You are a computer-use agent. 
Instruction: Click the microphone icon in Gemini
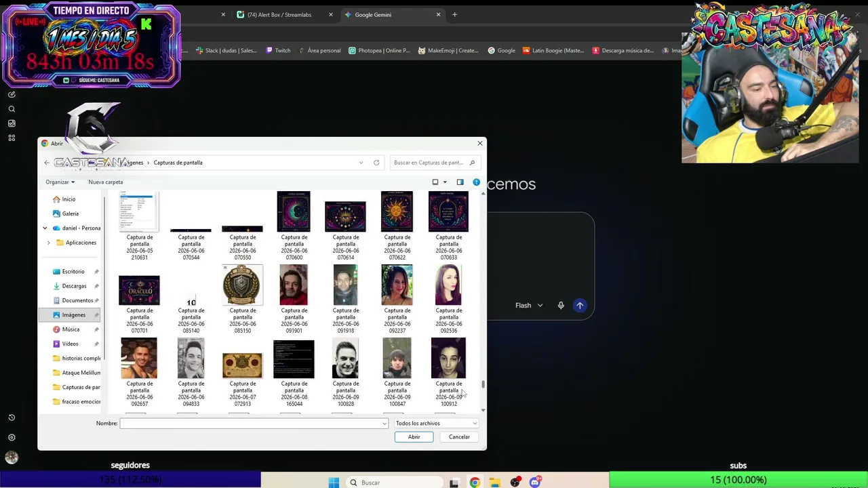click(561, 306)
